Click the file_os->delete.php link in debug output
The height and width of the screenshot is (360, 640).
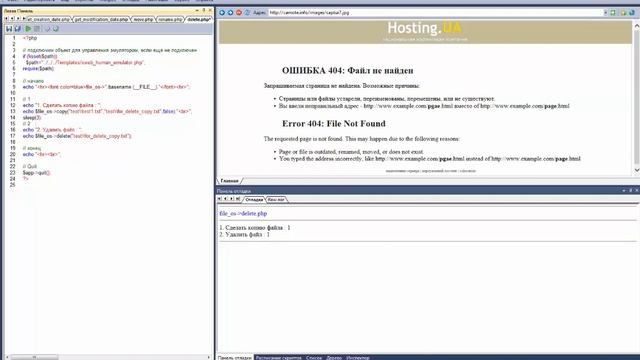243,213
